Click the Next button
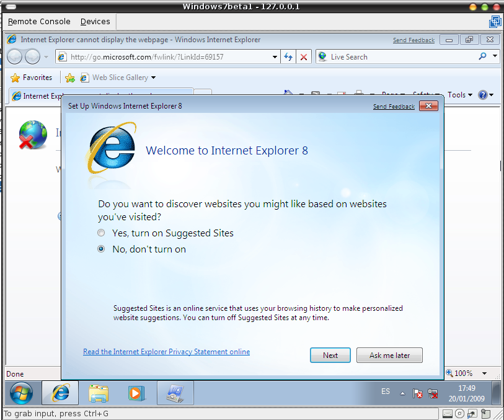The image size is (504, 420). 330,355
